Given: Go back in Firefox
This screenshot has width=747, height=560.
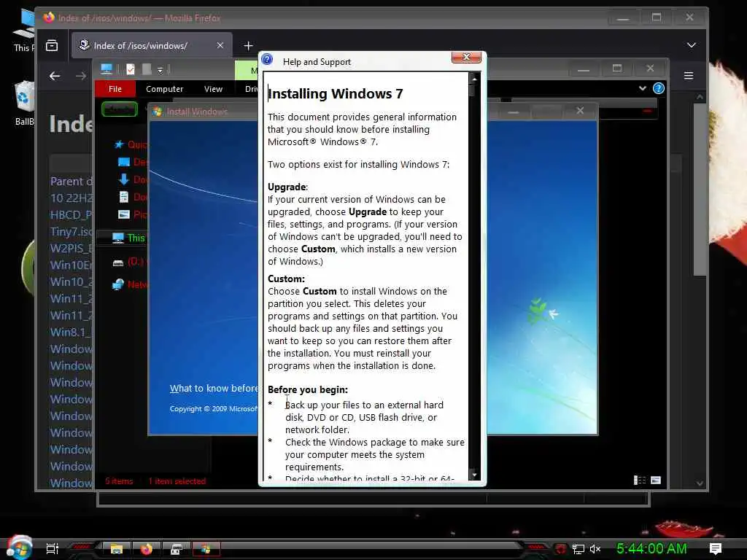Looking at the screenshot, I should coord(55,76).
